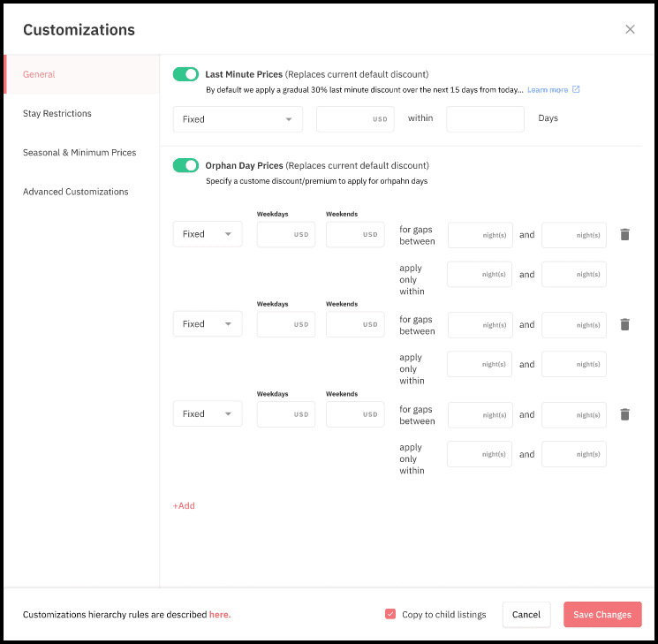Screen dimensions: 658x644
Task: Focus first rule Weekdays USD field
Action: pyautogui.click(x=286, y=234)
